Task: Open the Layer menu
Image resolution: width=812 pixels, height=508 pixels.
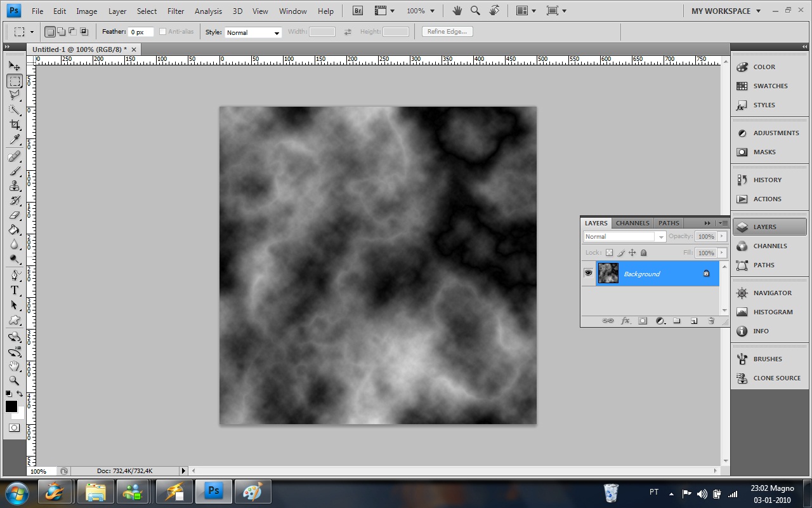Action: [x=117, y=11]
